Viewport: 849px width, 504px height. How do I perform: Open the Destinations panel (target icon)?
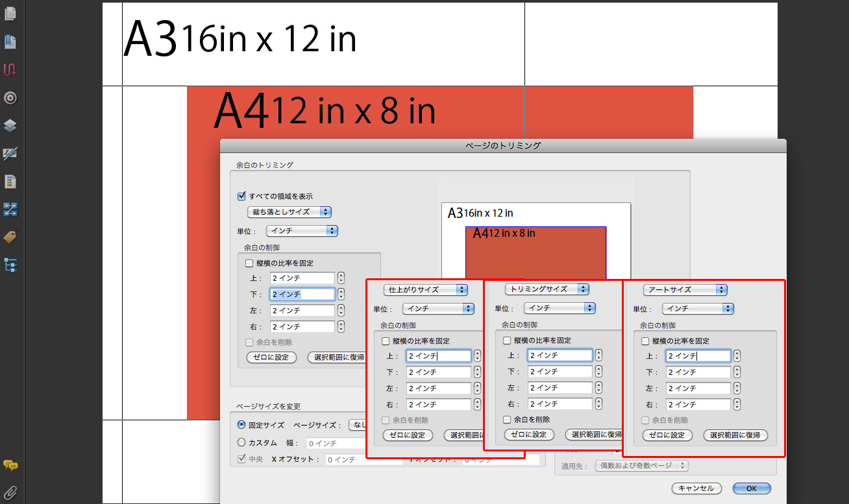[x=10, y=98]
